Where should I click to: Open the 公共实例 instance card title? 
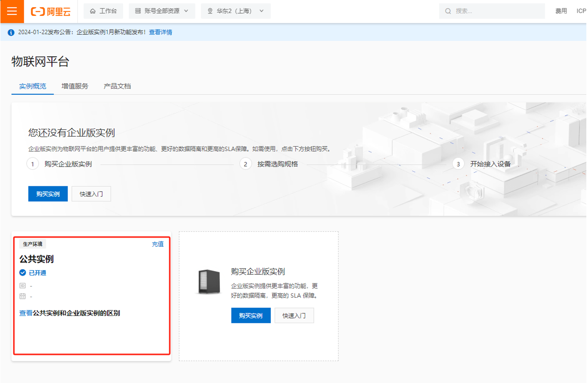pyautogui.click(x=36, y=259)
